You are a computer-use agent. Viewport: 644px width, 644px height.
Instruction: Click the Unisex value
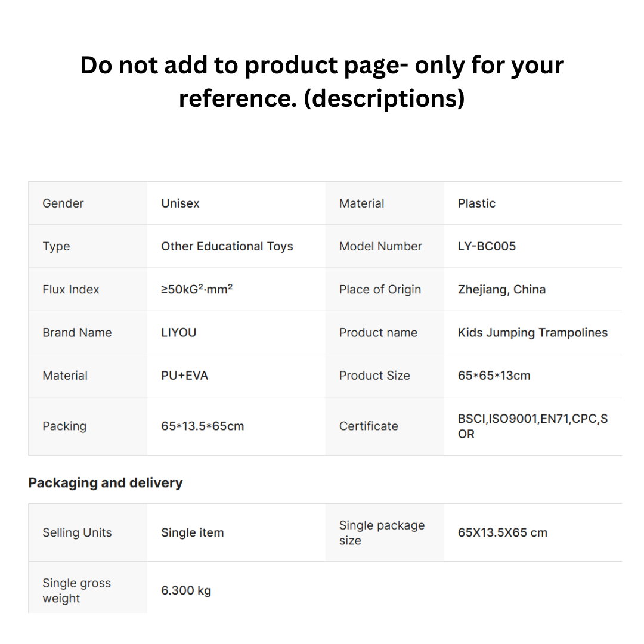[x=180, y=203]
